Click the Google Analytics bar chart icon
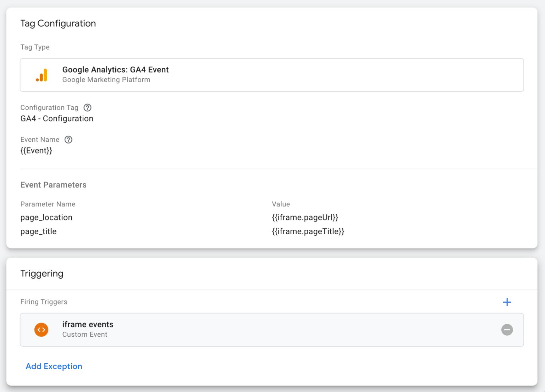Screen dimensions: 545x392 tap(42, 75)
